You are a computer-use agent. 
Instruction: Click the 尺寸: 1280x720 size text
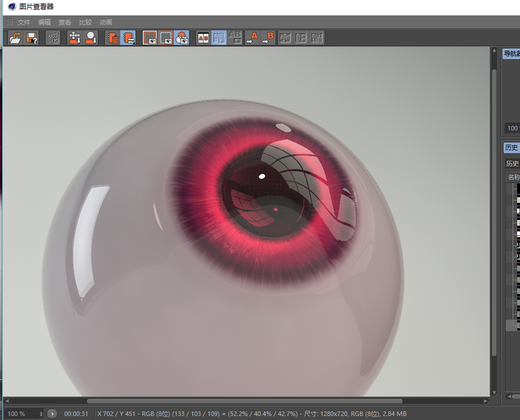pyautogui.click(x=326, y=414)
